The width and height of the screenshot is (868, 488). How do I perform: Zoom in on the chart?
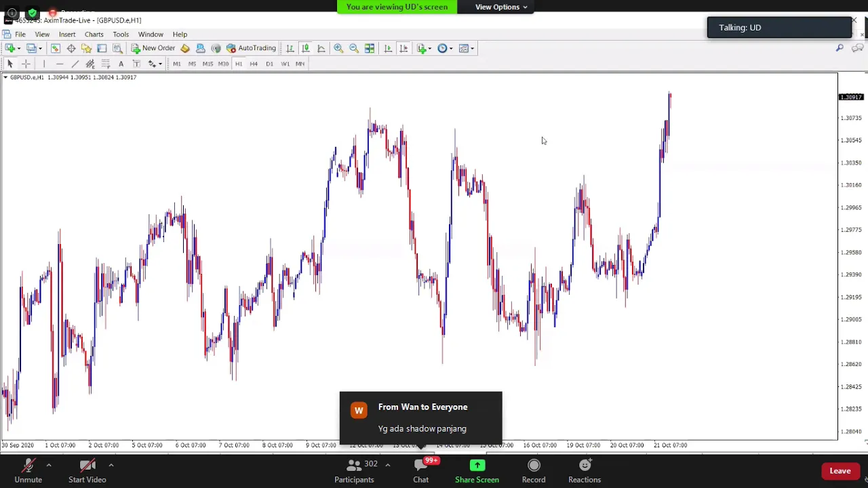coord(338,48)
